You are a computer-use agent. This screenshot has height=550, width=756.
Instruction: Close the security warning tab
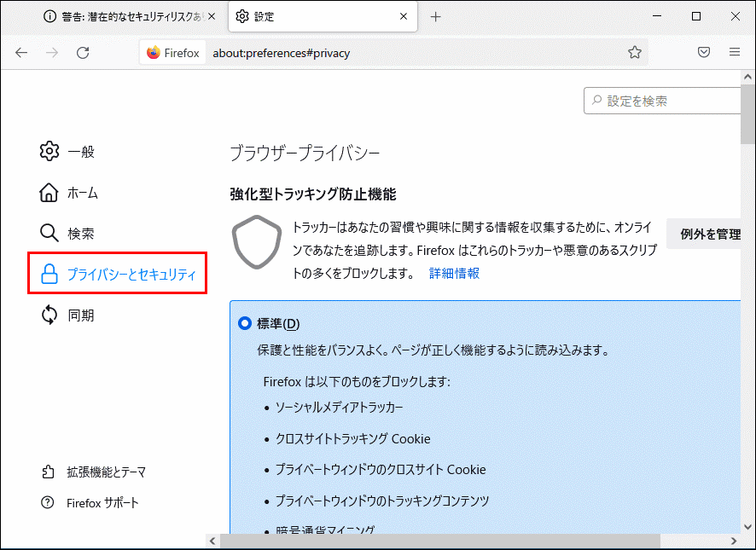click(x=212, y=16)
